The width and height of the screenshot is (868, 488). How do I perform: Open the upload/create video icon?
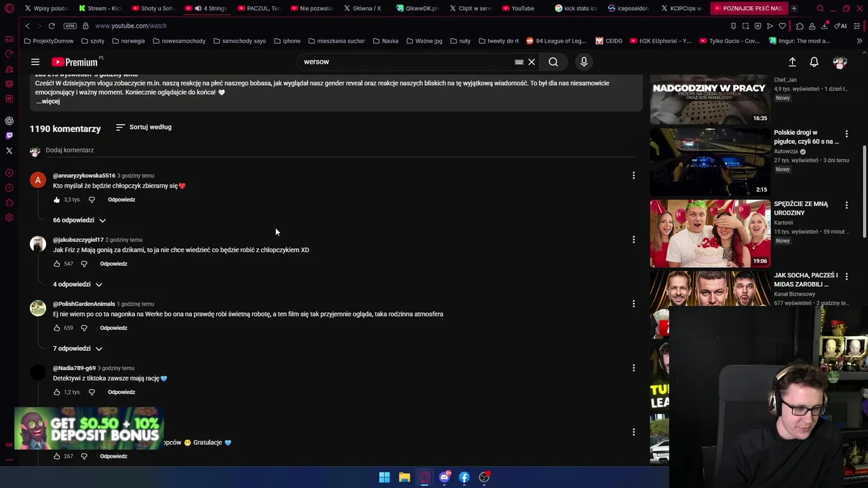point(792,62)
